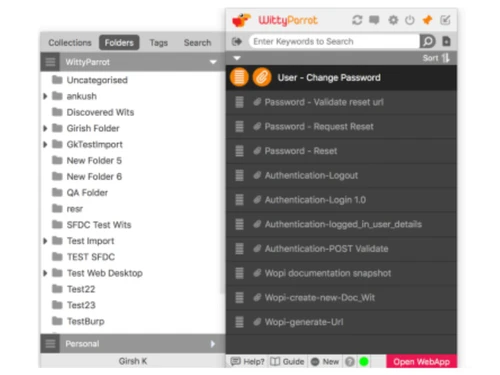Toggle the orange pin icon
The image size is (500, 375).
click(x=427, y=20)
